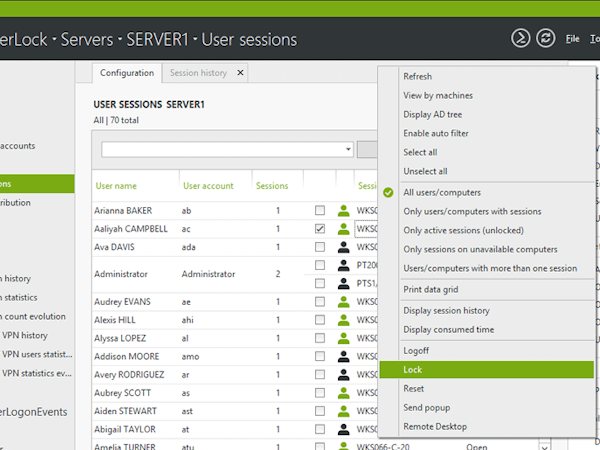The image size is (600, 450).
Task: Choose Send popup in context menu
Action: [x=426, y=408]
